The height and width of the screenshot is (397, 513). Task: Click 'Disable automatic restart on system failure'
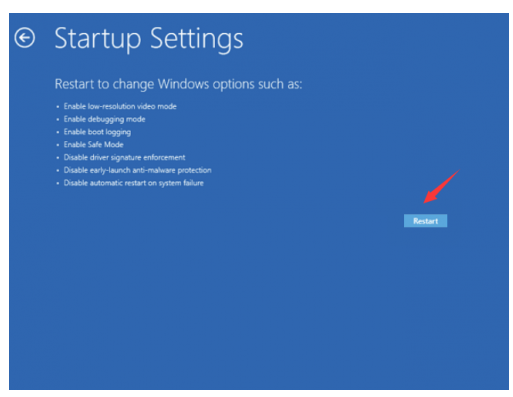click(133, 183)
